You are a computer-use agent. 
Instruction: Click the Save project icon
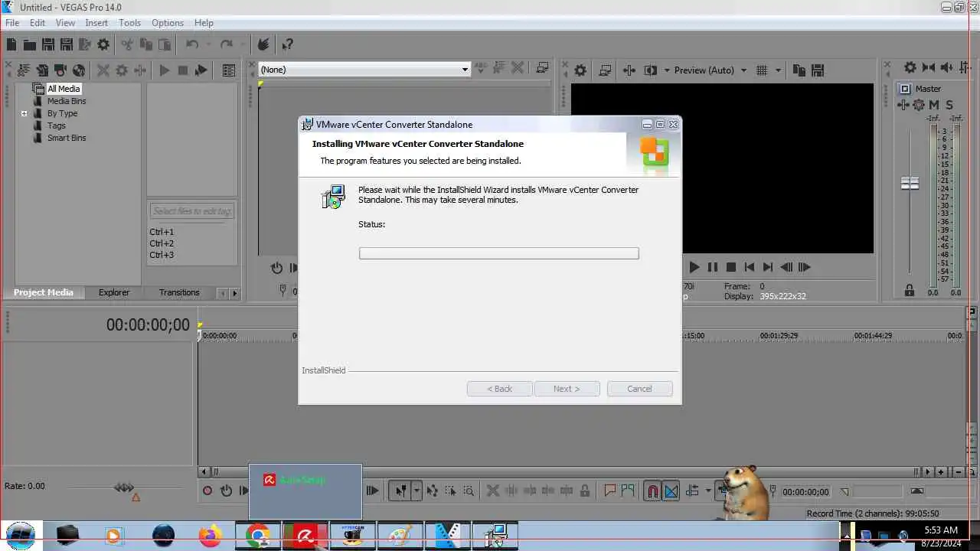[48, 44]
